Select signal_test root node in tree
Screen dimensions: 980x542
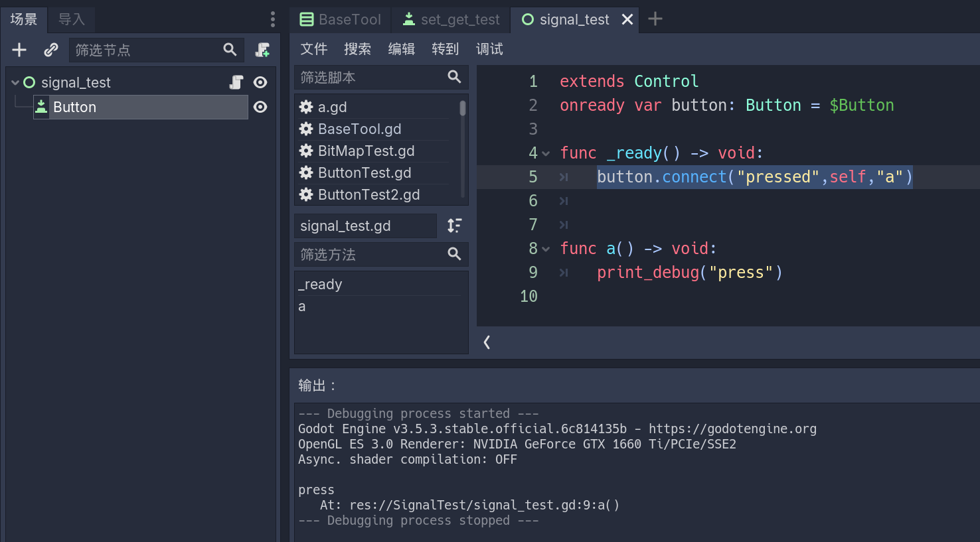pos(76,82)
